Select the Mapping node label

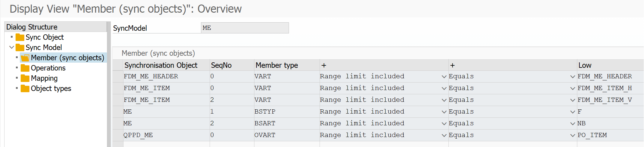click(44, 78)
